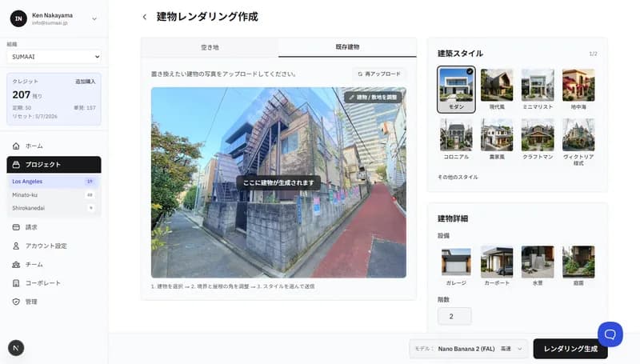640x364 pixels.
Task: Click the 階数 floor count field
Action: pyautogui.click(x=454, y=316)
